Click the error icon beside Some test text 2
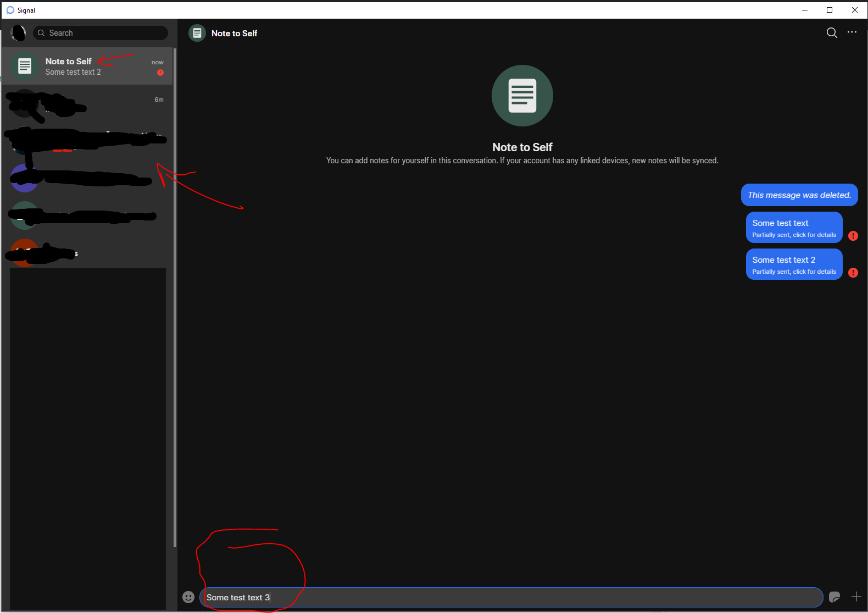The width and height of the screenshot is (868, 613). [853, 273]
